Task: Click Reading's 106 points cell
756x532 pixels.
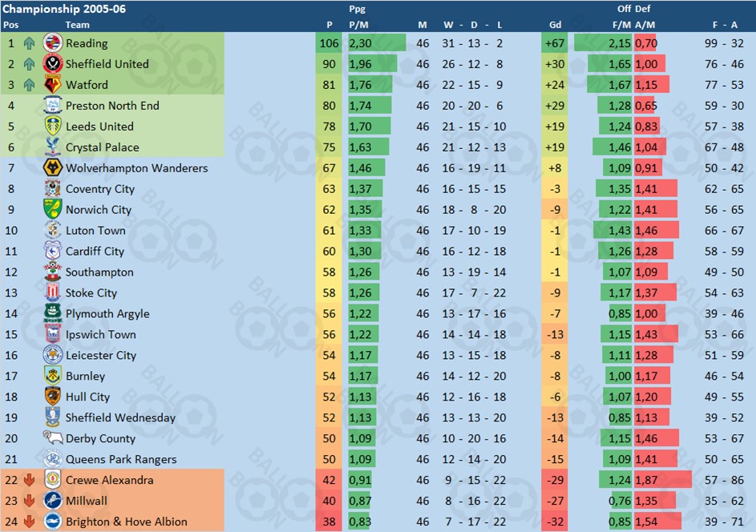Action: tap(329, 43)
